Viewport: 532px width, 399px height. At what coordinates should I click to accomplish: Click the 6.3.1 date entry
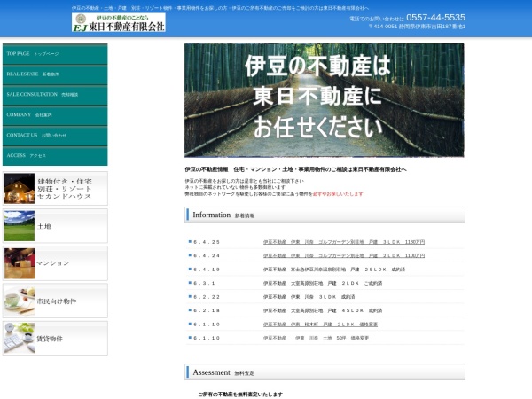click(x=204, y=283)
